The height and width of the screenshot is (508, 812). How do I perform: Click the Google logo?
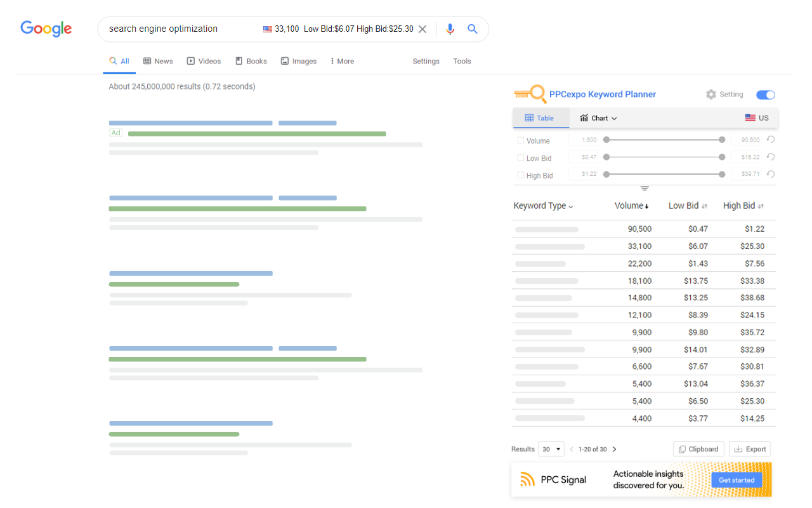[x=46, y=29]
